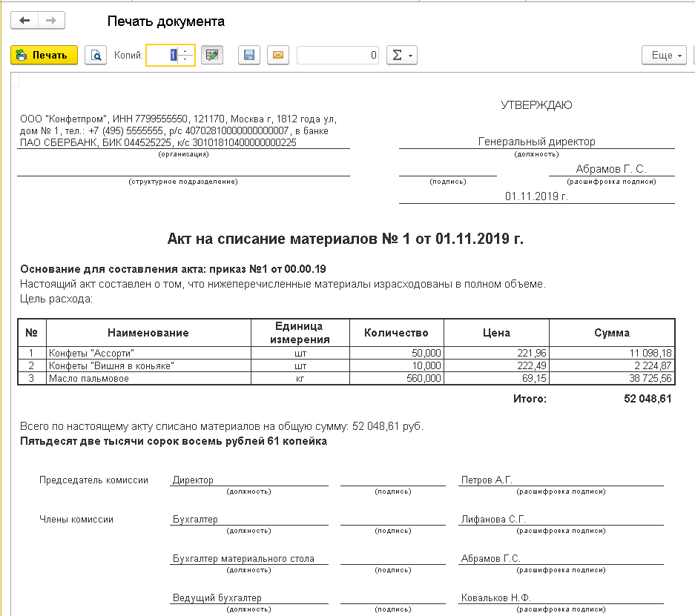This screenshot has height=616, width=695.
Task: Click the position Ведущий бухгалтер
Action: [217, 598]
